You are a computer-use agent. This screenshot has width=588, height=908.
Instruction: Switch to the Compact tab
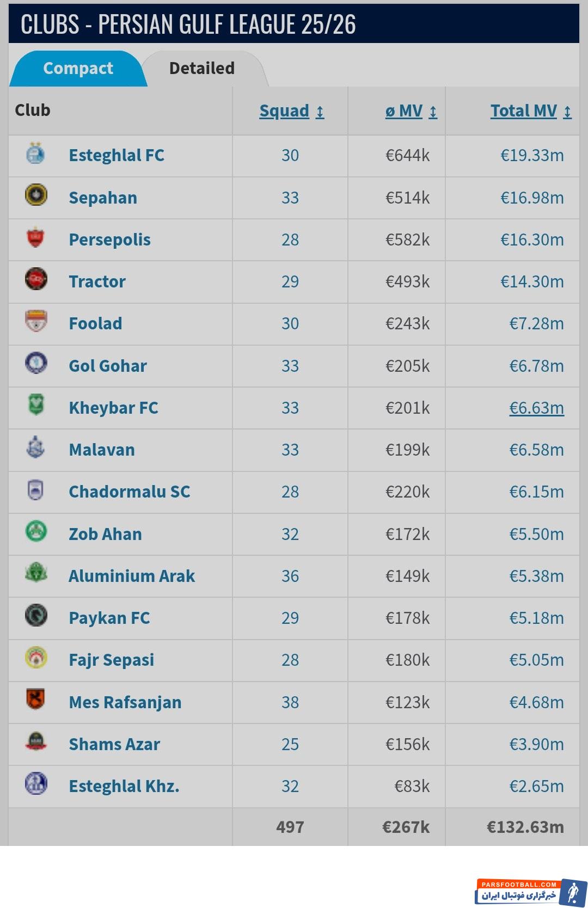[x=78, y=69]
